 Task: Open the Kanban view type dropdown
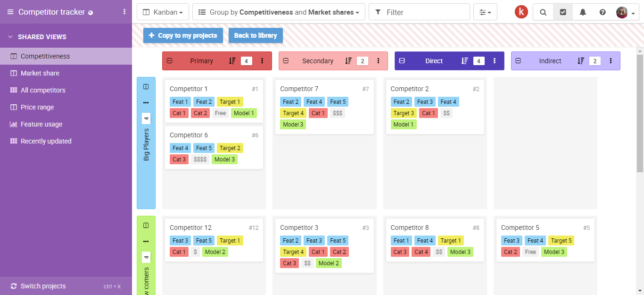[x=163, y=12]
